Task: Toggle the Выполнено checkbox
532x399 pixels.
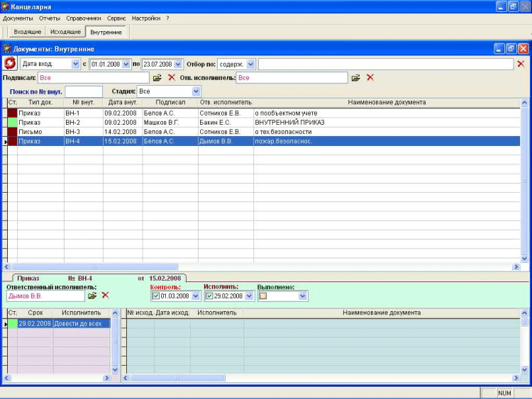Action: point(262,296)
